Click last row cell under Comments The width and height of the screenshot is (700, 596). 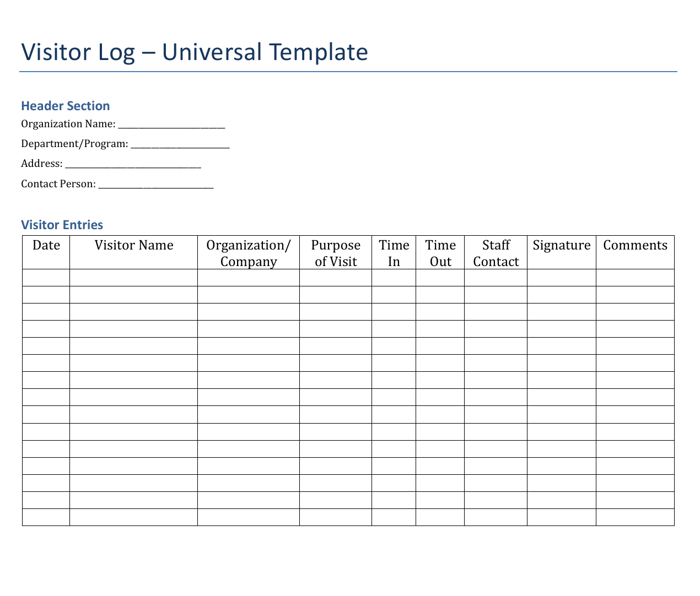[x=635, y=517]
